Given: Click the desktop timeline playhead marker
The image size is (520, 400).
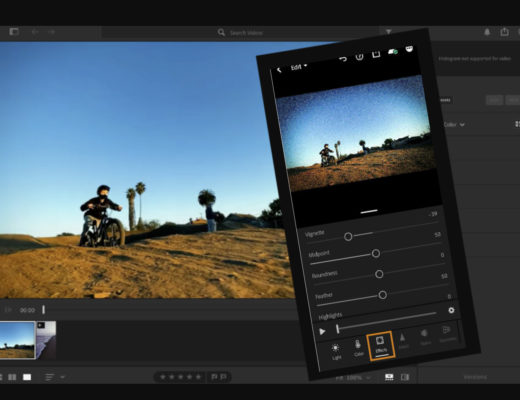Looking at the screenshot, I should (43, 310).
